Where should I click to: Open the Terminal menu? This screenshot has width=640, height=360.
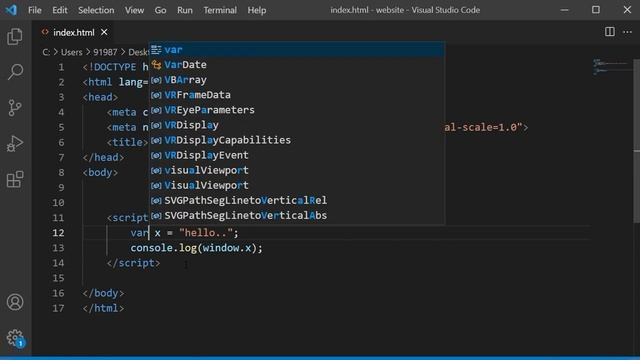(220, 10)
